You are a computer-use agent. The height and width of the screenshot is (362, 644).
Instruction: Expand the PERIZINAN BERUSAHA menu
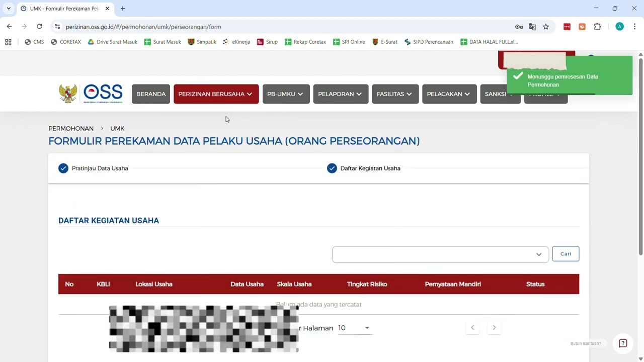coord(216,94)
